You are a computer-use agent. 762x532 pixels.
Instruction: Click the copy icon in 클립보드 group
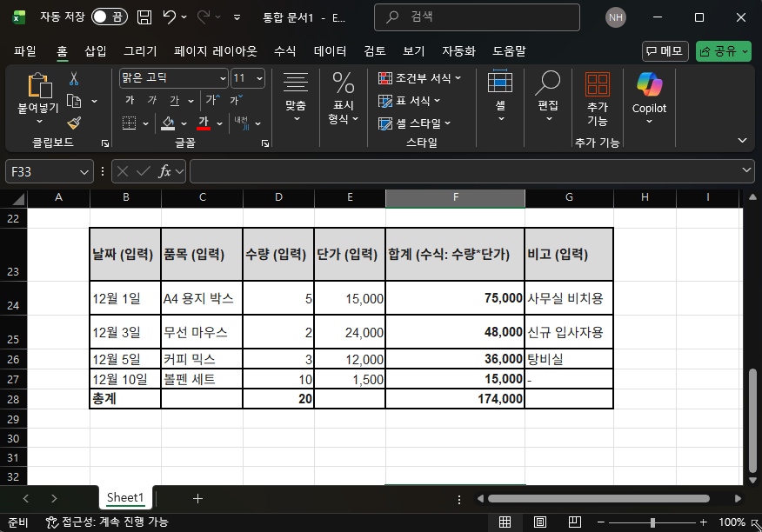pyautogui.click(x=75, y=101)
